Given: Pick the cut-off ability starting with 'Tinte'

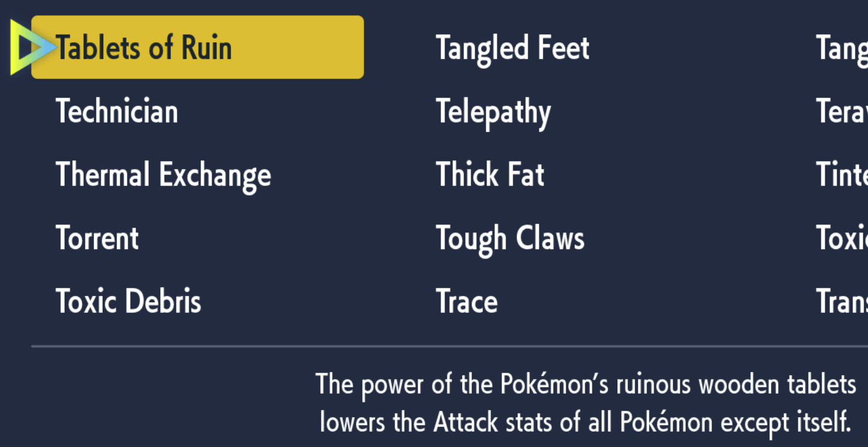Looking at the screenshot, I should tap(842, 174).
